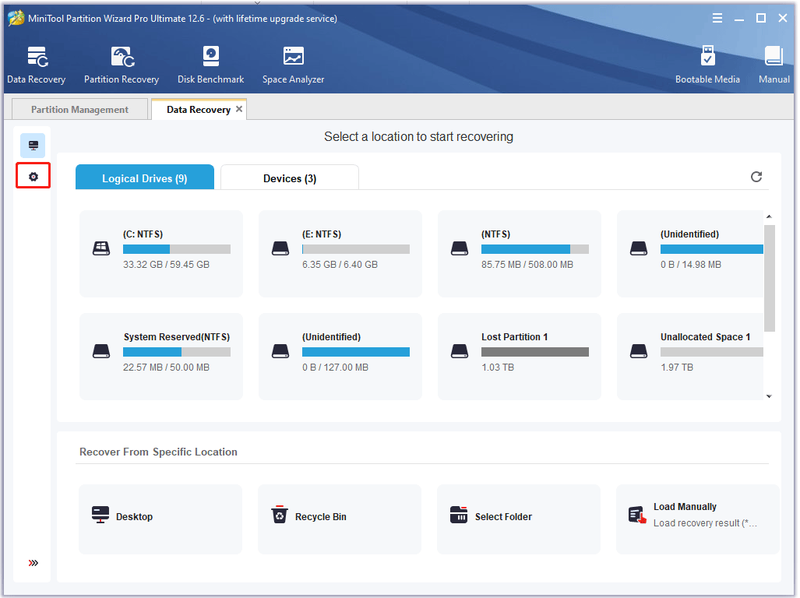Select the Logical Drives (9) tab

coord(145,178)
